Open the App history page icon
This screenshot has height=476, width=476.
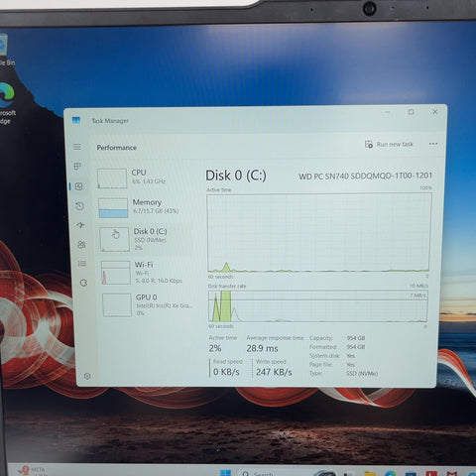(79, 206)
